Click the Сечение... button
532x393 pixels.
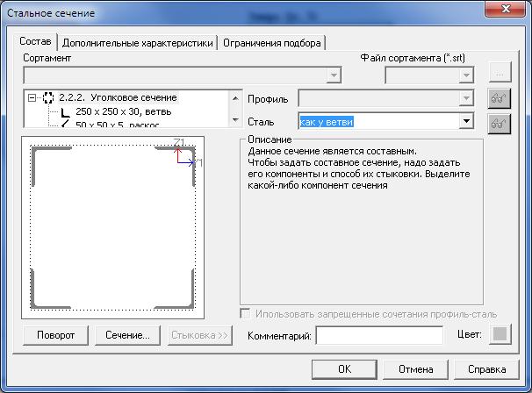coord(127,335)
